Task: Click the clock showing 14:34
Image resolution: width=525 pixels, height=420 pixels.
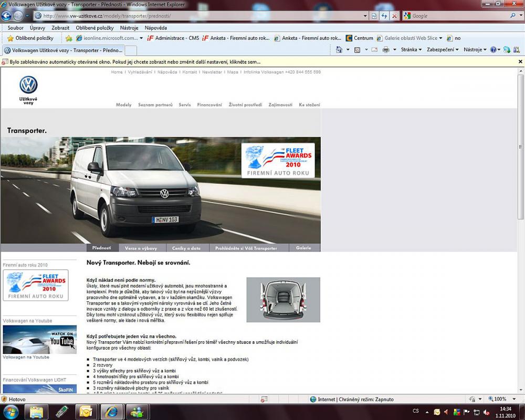Action: [x=505, y=408]
